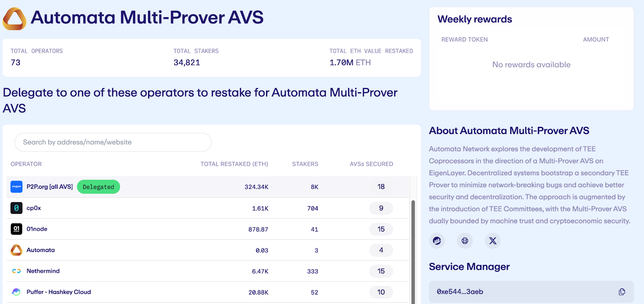Click the No rewards available message
Image resolution: width=644 pixels, height=304 pixels.
point(531,64)
